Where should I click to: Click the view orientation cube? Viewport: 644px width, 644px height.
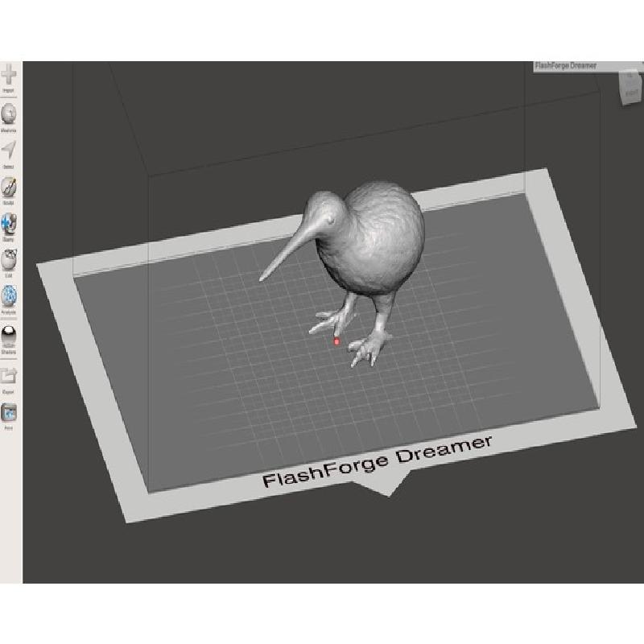tap(632, 88)
